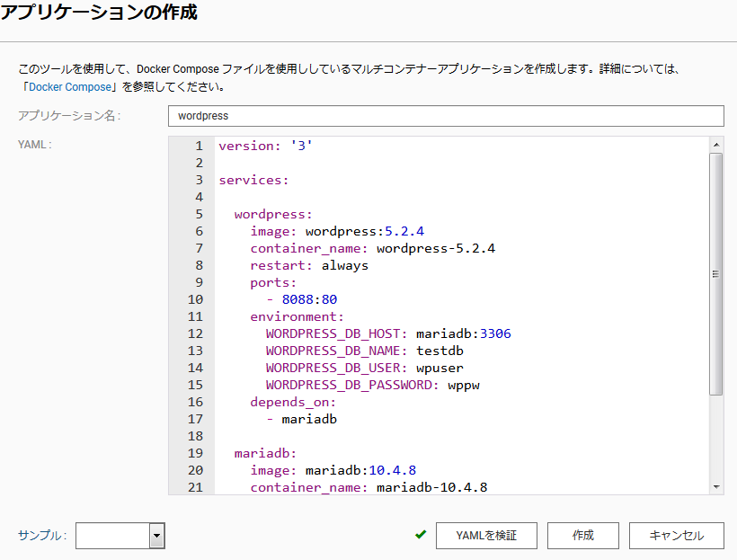Click the port mapping "8088:80"
The height and width of the screenshot is (560, 737).
(x=309, y=299)
